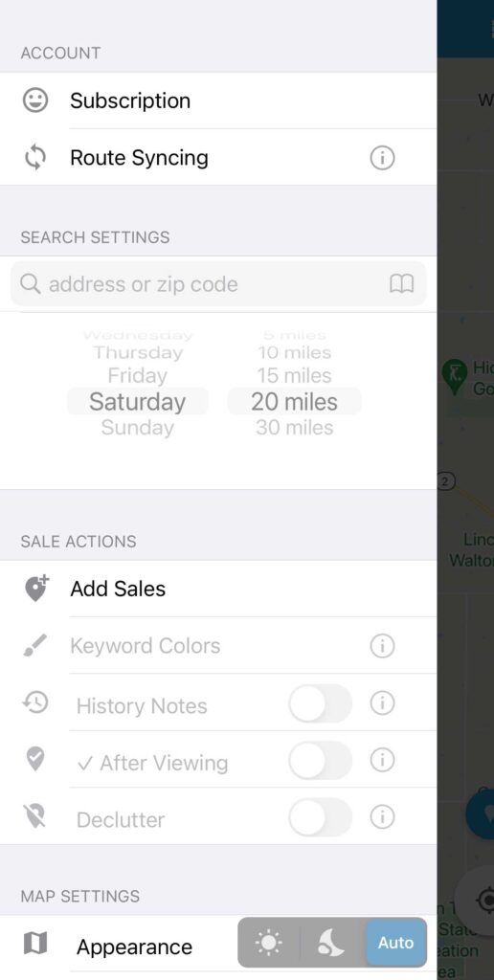
Task: Open History Notes info icon
Action: 382,703
